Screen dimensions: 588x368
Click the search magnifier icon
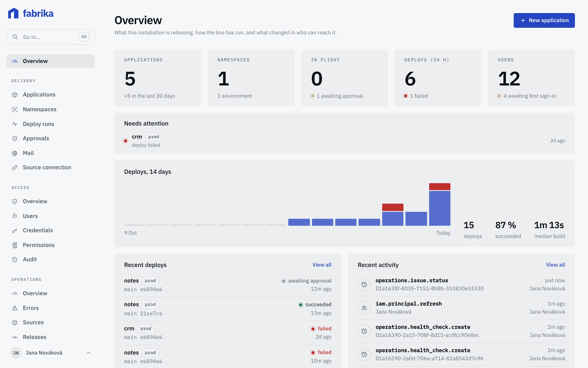tap(15, 37)
